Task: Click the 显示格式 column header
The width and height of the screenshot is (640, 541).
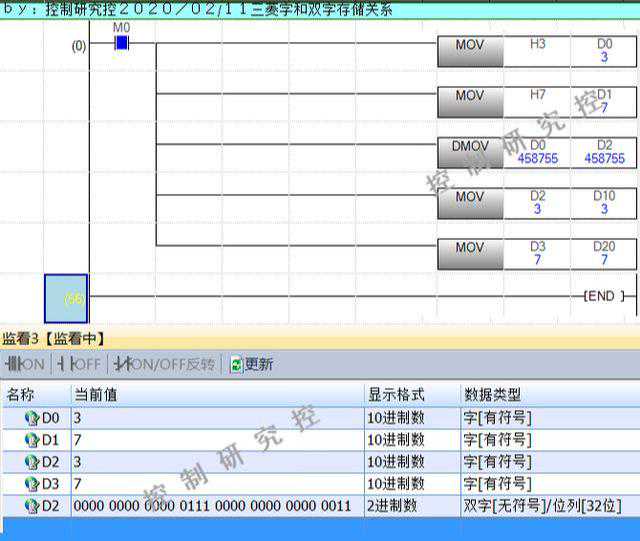Action: click(396, 395)
